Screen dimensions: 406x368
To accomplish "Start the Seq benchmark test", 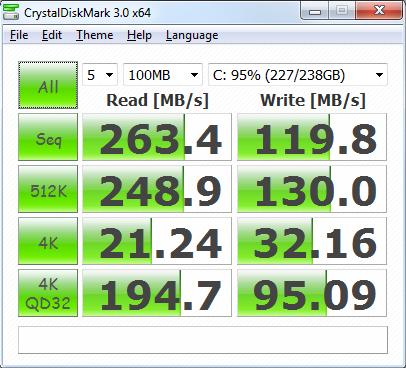I will [x=48, y=137].
